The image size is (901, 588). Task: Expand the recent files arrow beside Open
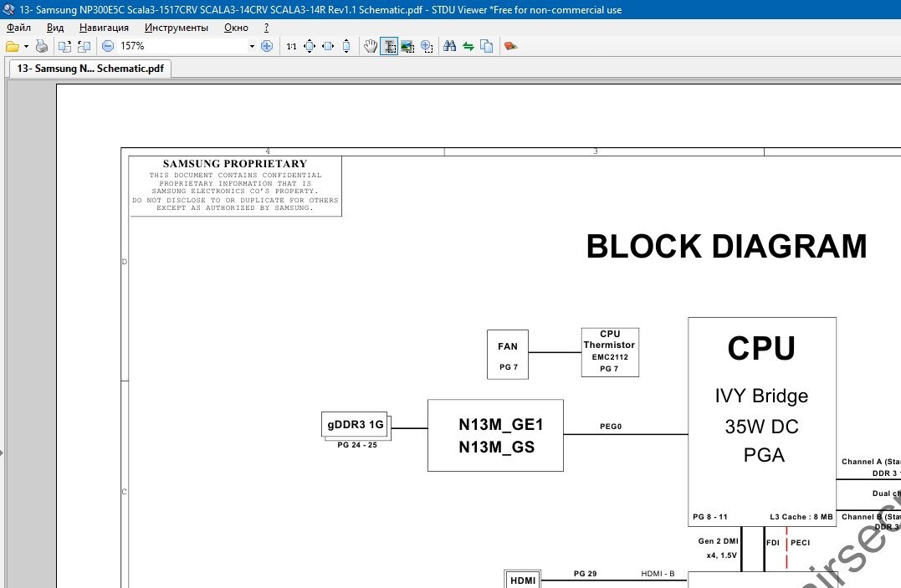[26, 46]
